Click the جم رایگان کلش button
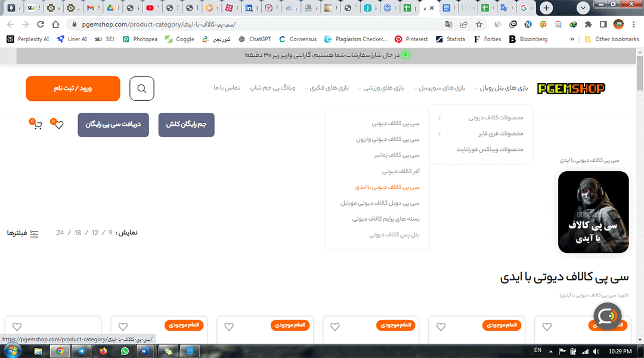Image resolution: width=644 pixels, height=358 pixels. click(x=186, y=125)
